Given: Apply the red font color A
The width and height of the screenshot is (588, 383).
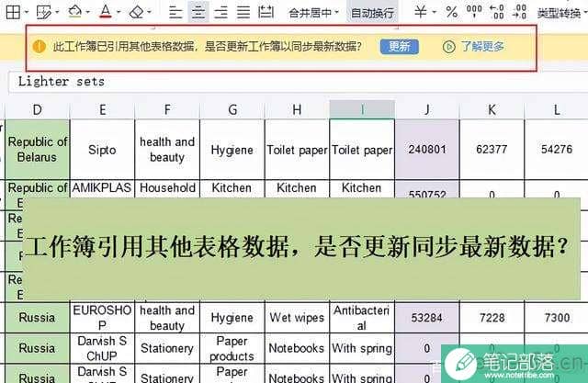Looking at the screenshot, I should pyautogui.click(x=106, y=12).
